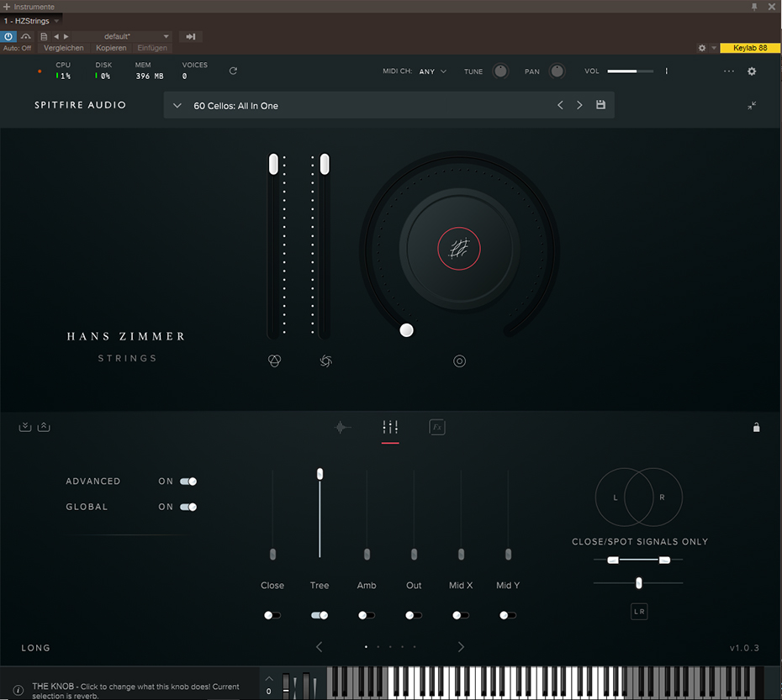Click the white handle on big knob ring

point(406,330)
